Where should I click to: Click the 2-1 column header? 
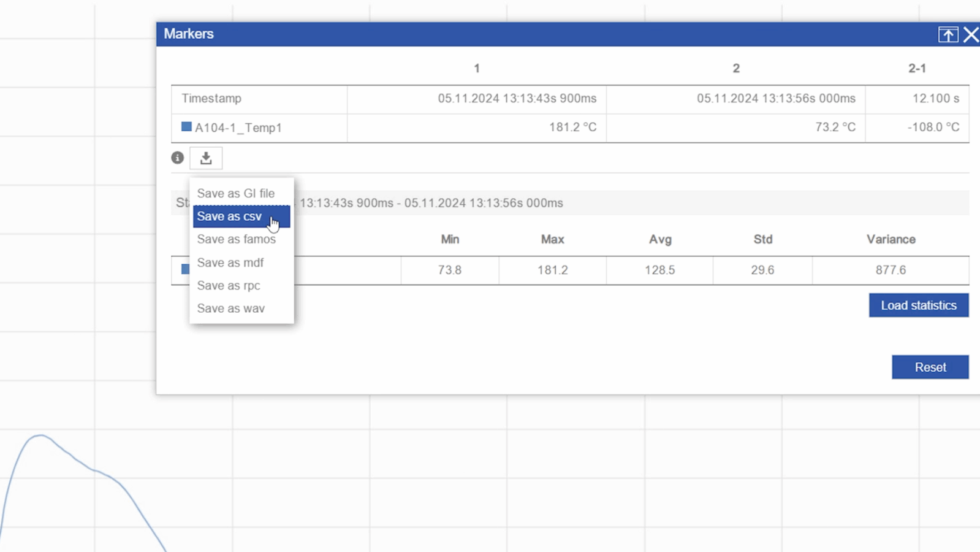click(917, 68)
